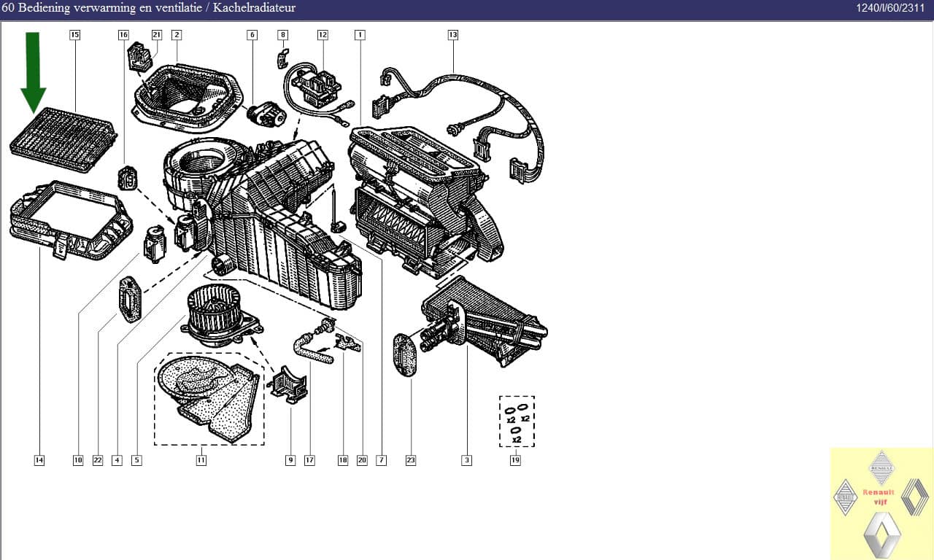This screenshot has width=934, height=560.
Task: Click the top vintage Renault diamond logo
Action: pyautogui.click(x=881, y=467)
